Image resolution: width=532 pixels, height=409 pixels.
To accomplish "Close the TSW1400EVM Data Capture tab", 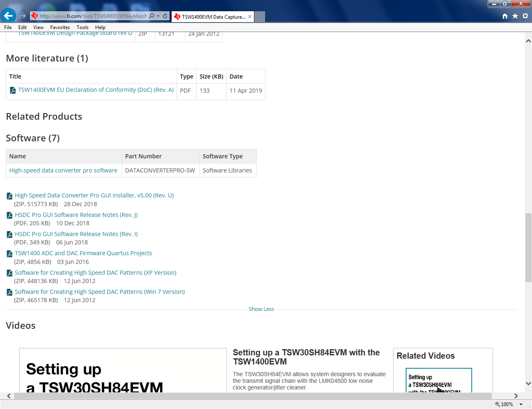I will tap(250, 17).
